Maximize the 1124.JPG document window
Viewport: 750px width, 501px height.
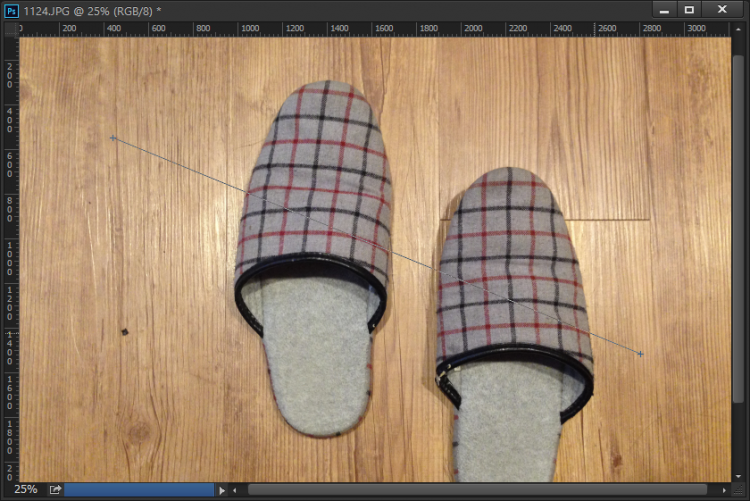point(689,10)
